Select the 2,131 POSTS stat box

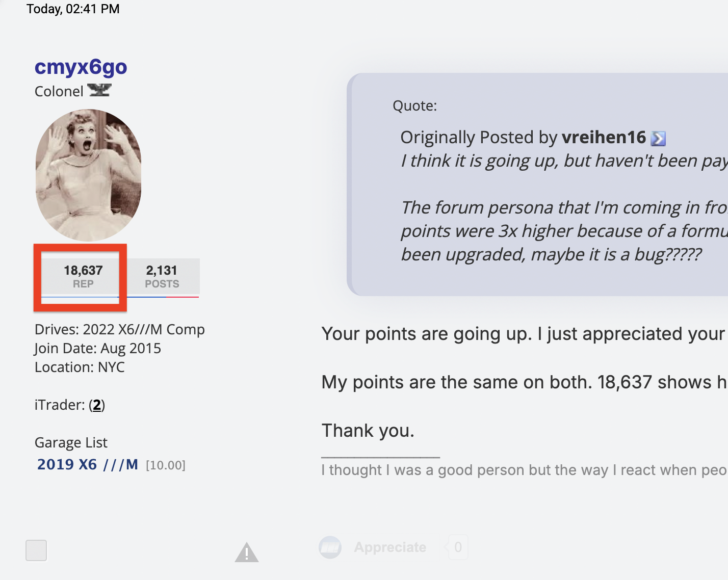coord(162,276)
